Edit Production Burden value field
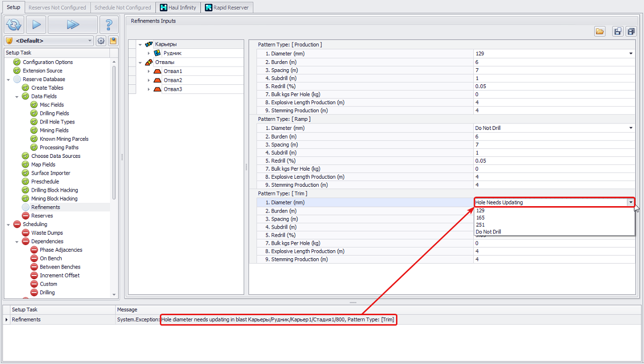 coord(554,62)
